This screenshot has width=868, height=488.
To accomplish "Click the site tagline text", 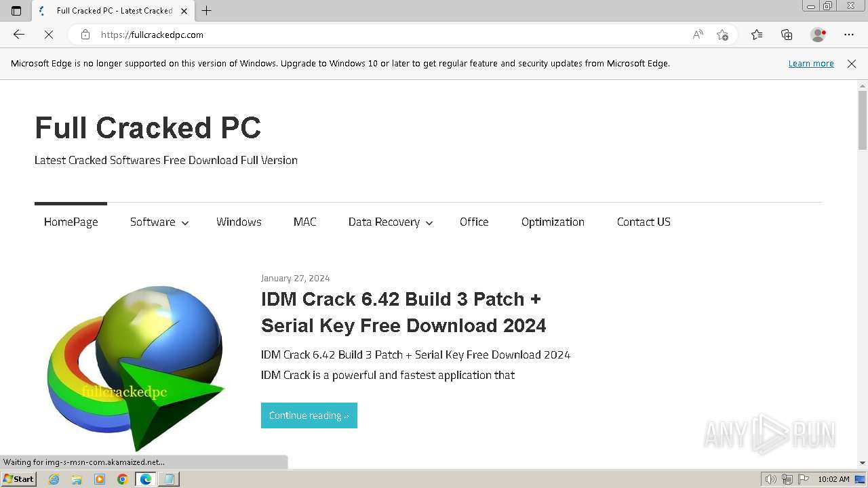I will [x=166, y=160].
